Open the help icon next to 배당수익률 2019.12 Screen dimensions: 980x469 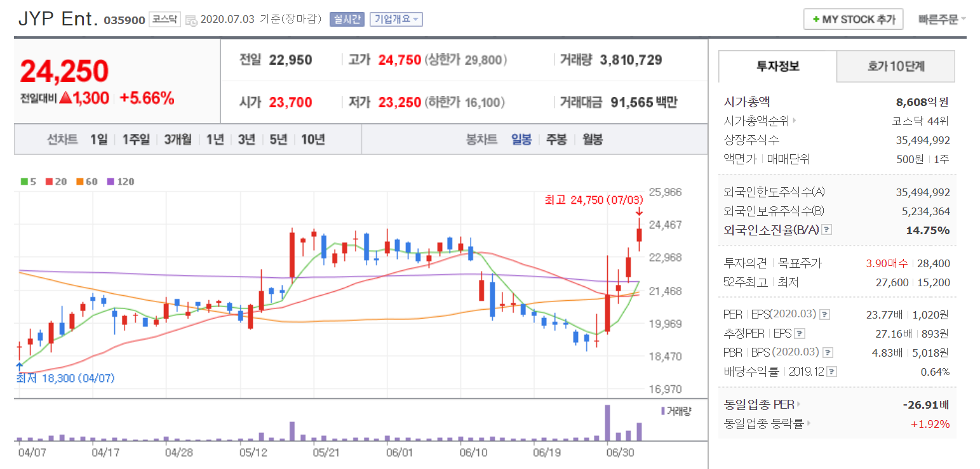pyautogui.click(x=832, y=372)
